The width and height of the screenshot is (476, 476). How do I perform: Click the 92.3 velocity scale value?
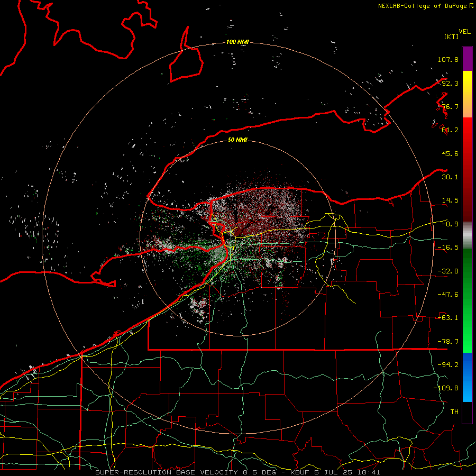pyautogui.click(x=450, y=83)
